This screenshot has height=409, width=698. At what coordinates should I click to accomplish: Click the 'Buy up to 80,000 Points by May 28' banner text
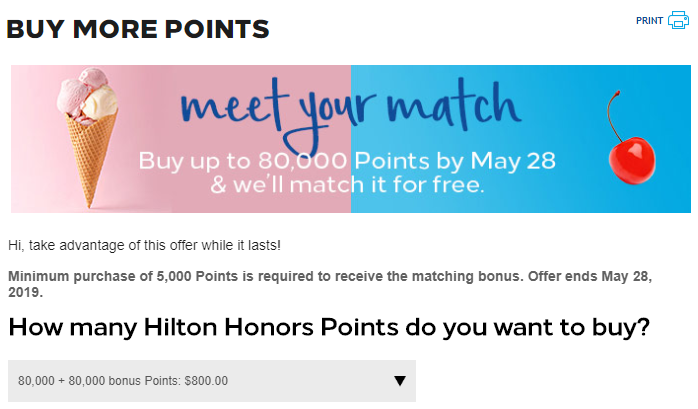click(347, 161)
